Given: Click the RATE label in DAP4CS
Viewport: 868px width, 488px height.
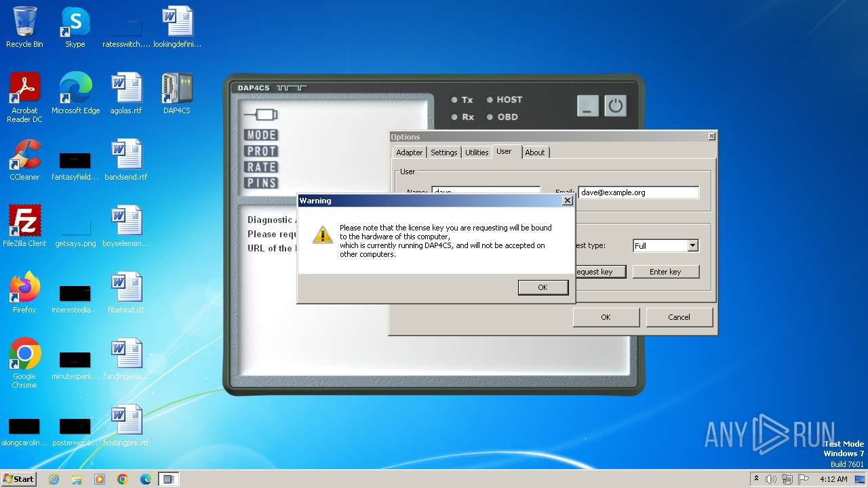Looking at the screenshot, I should point(261,167).
